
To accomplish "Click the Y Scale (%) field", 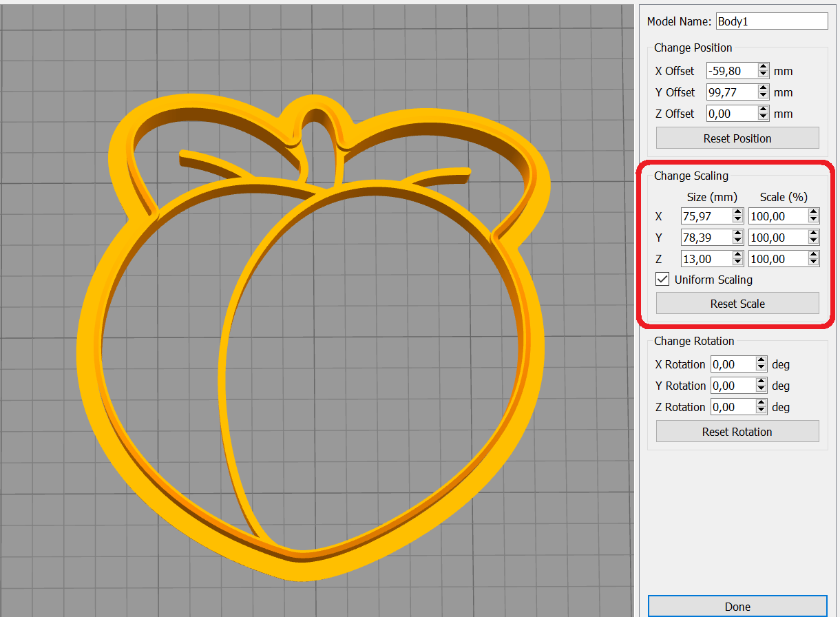I will coord(779,238).
